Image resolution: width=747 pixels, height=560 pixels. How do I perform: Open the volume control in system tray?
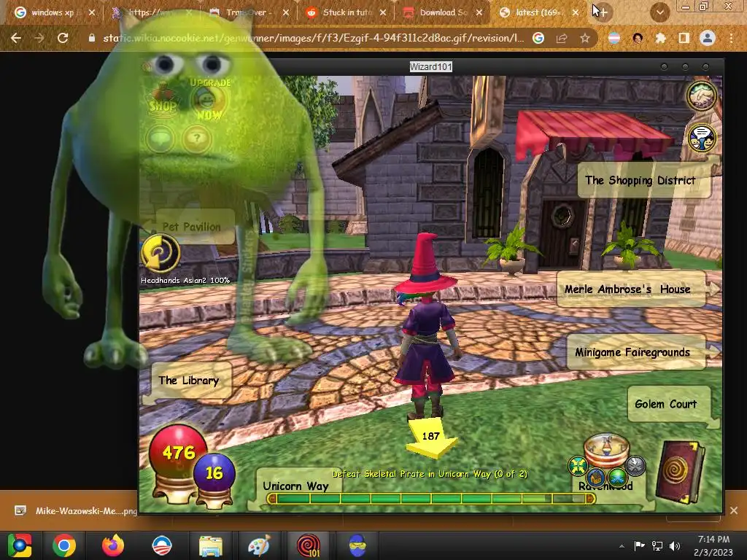click(x=675, y=545)
